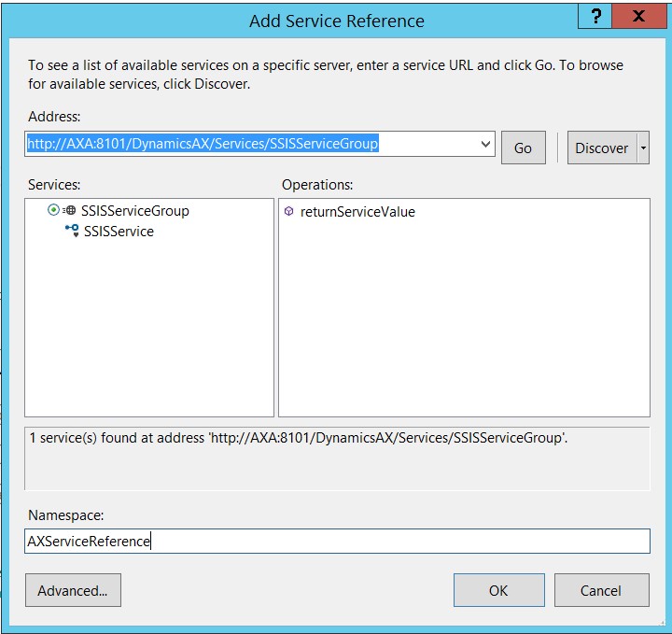Click the SSISService contract icon

tap(72, 231)
